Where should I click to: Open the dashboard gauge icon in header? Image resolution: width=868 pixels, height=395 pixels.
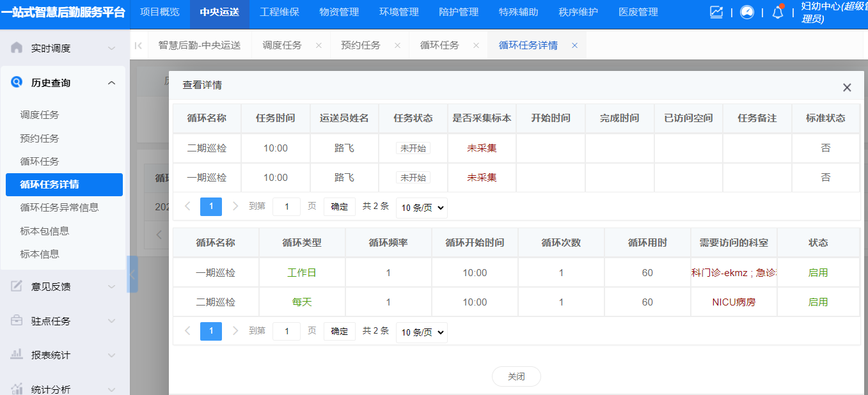[x=747, y=12]
